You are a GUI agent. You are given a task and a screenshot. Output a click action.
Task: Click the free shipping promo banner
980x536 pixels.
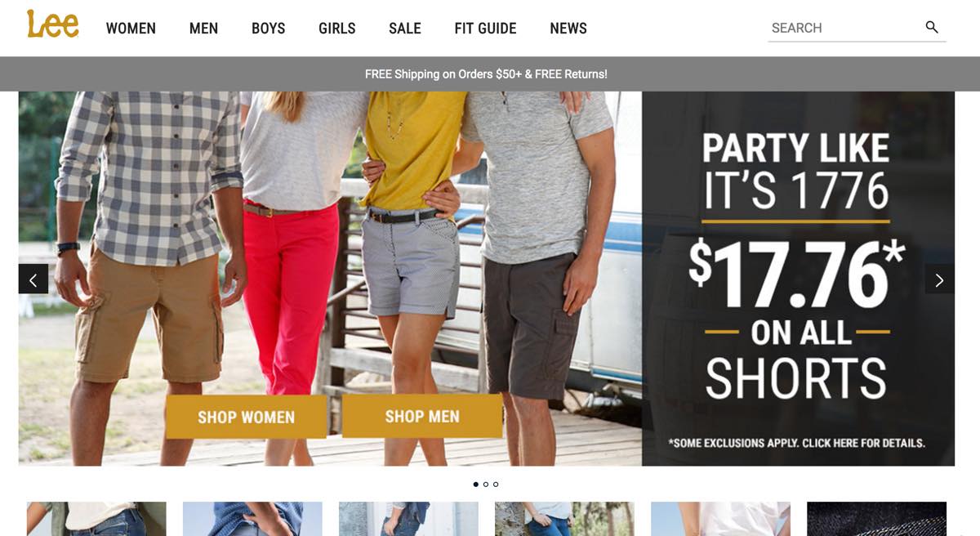[486, 74]
